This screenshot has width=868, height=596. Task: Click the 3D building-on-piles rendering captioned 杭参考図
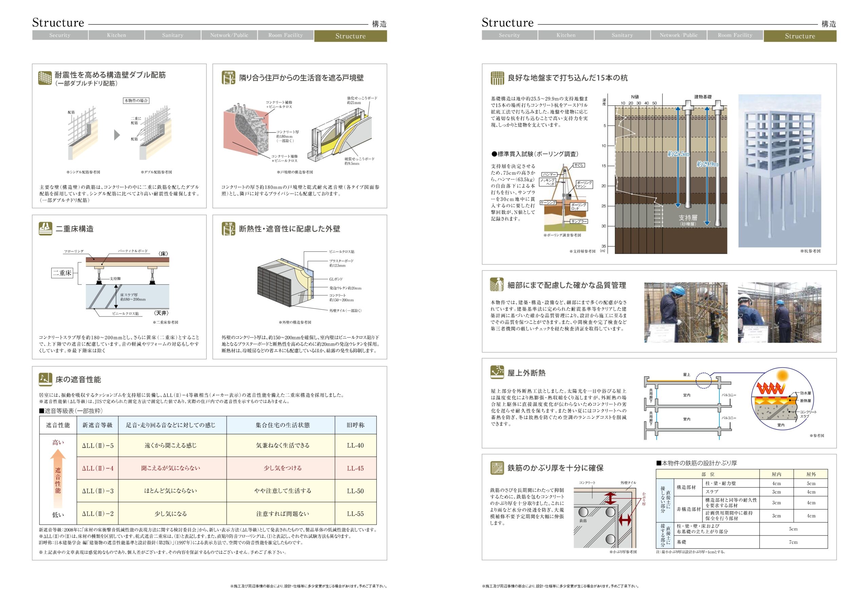point(780,170)
